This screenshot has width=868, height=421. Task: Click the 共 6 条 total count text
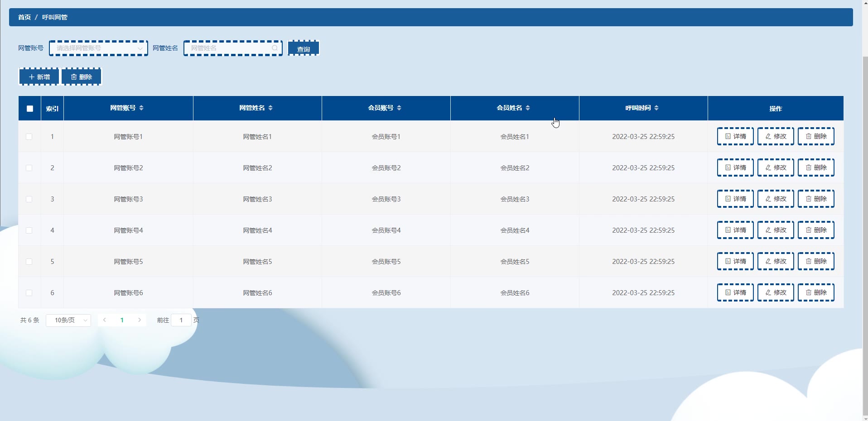pos(30,320)
